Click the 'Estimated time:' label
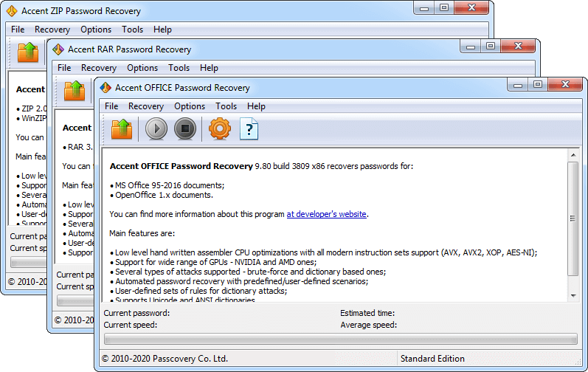The image size is (588, 372). (367, 313)
